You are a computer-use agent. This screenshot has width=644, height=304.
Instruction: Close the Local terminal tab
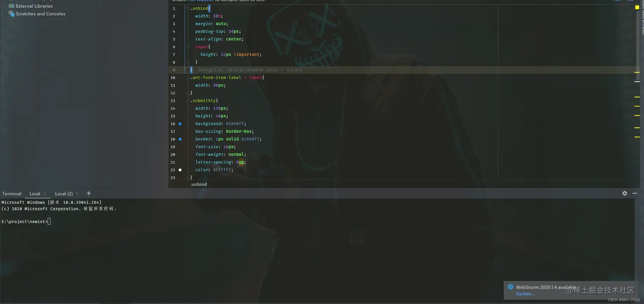point(45,194)
